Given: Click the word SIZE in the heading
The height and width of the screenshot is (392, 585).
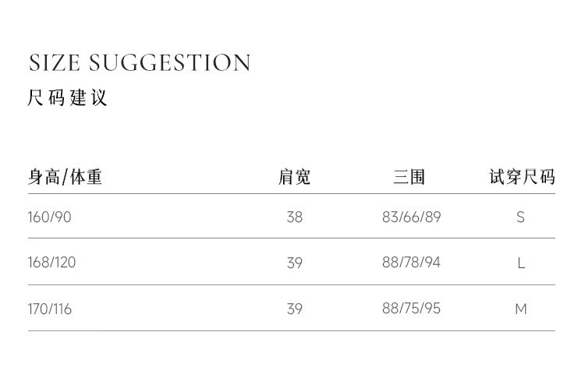Looking at the screenshot, I should pyautogui.click(x=55, y=63).
